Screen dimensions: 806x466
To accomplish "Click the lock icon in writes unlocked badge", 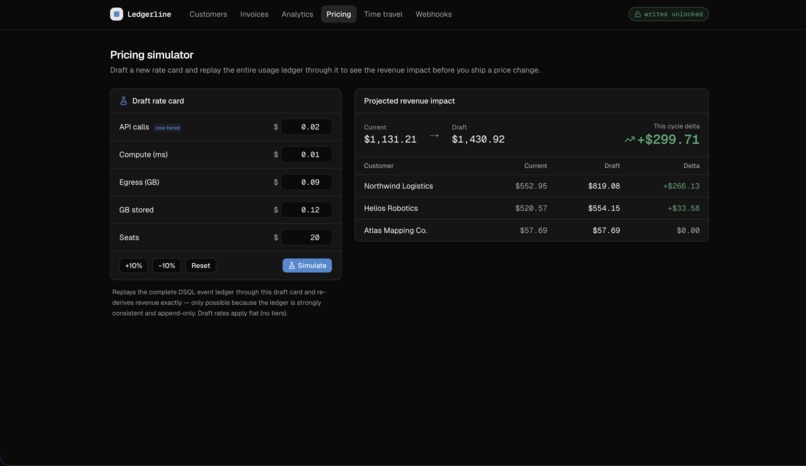I will pos(637,14).
